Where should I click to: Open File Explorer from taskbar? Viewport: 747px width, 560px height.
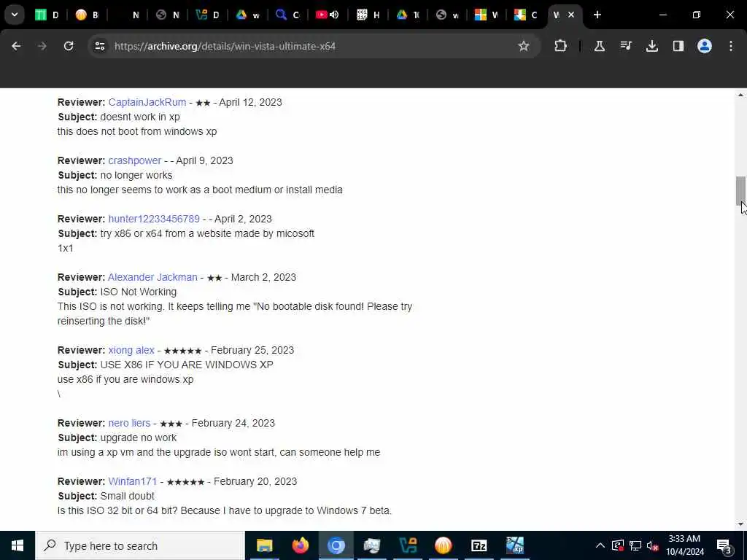coord(264,545)
